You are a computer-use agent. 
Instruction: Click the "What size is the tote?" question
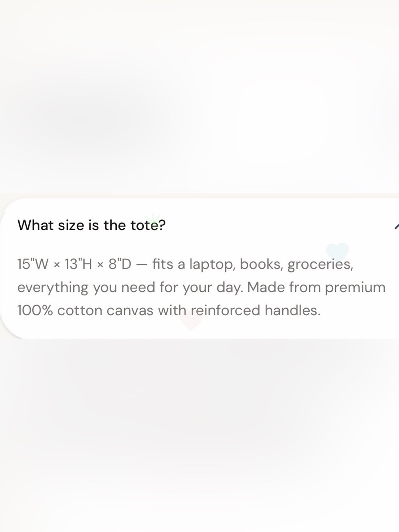[91, 225]
